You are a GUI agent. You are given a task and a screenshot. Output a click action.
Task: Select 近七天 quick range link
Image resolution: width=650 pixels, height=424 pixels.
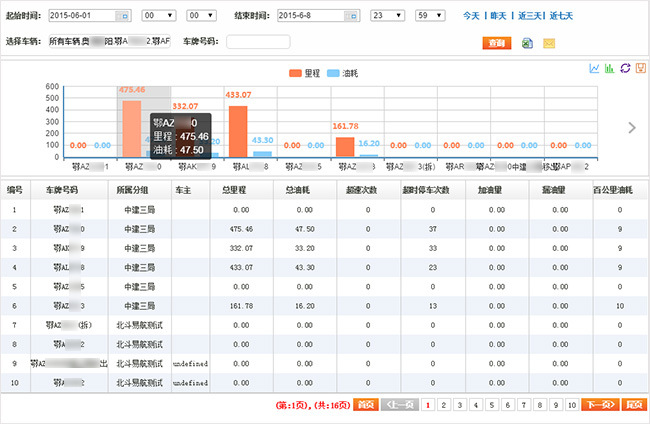561,16
